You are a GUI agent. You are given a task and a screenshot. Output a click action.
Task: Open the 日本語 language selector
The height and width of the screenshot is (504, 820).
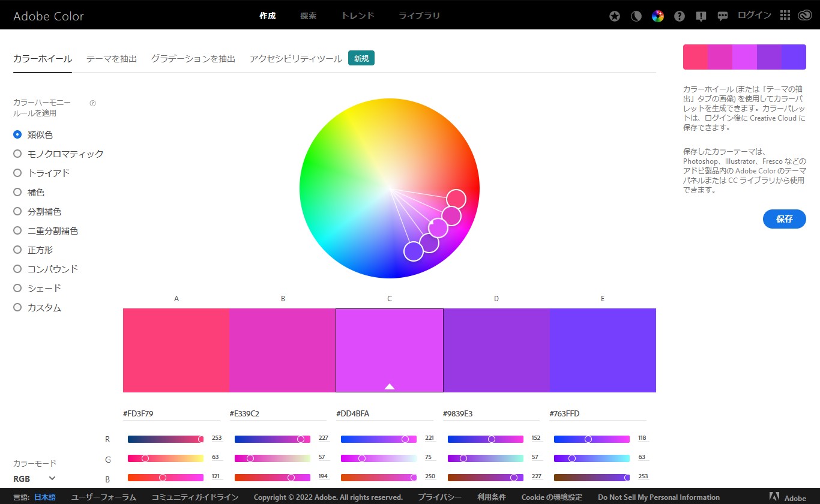44,497
